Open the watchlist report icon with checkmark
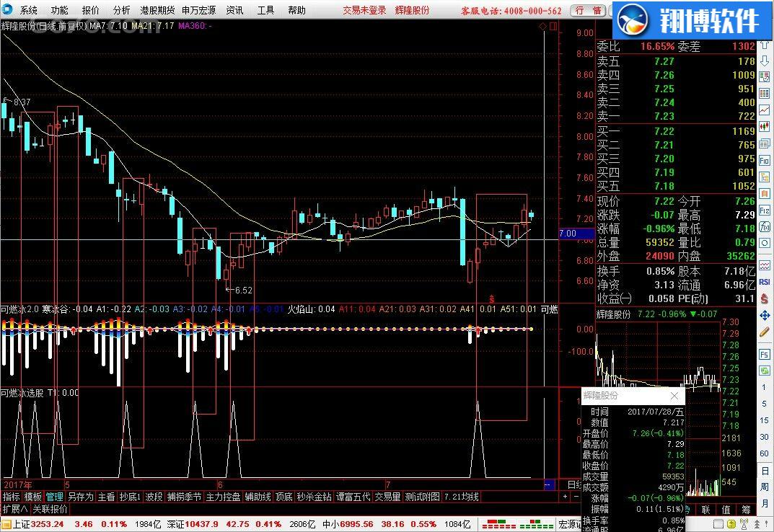This screenshot has width=774, height=532. [765, 76]
